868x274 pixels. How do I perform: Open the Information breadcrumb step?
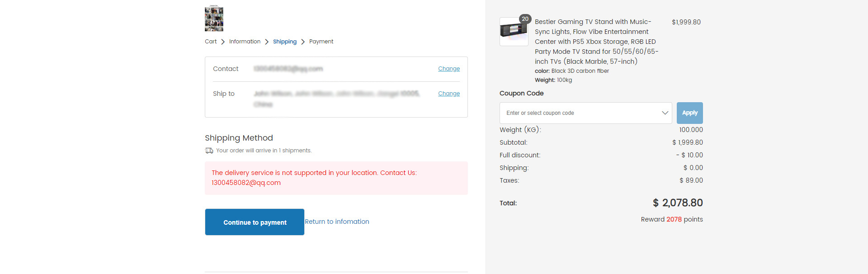click(245, 42)
